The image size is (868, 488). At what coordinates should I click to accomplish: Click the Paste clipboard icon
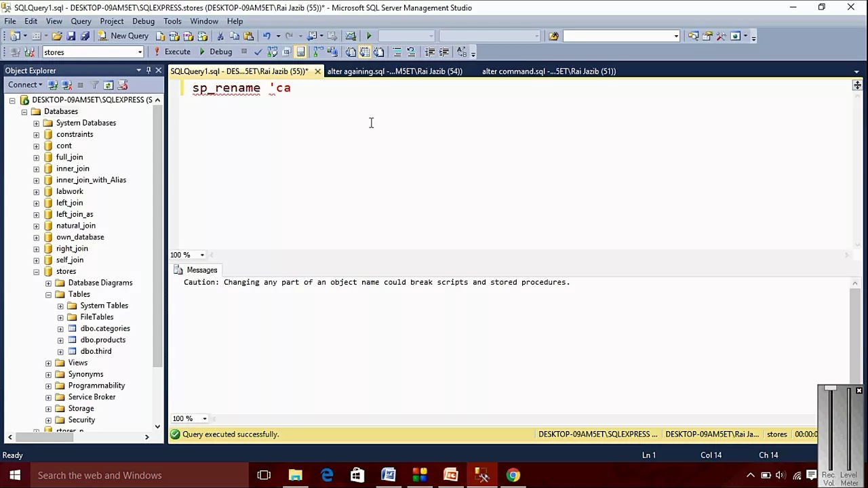[x=248, y=36]
